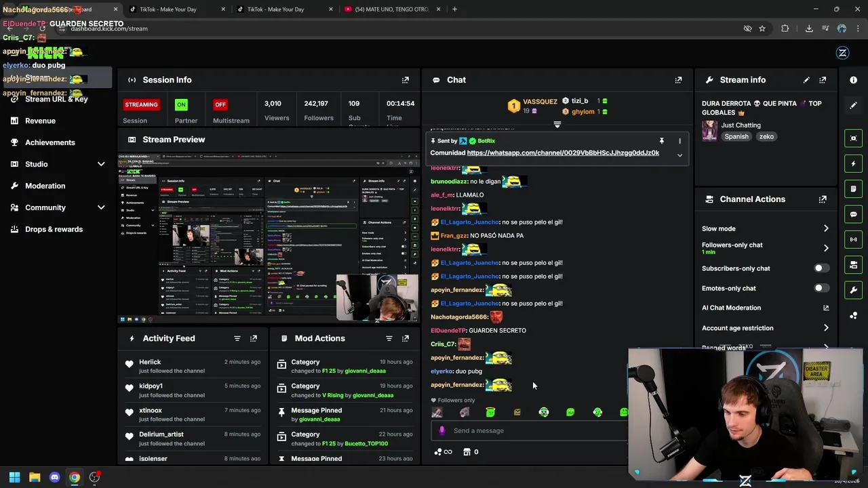Edit stream info with pencil icon
Image resolution: width=868 pixels, height=488 pixels.
(806, 80)
